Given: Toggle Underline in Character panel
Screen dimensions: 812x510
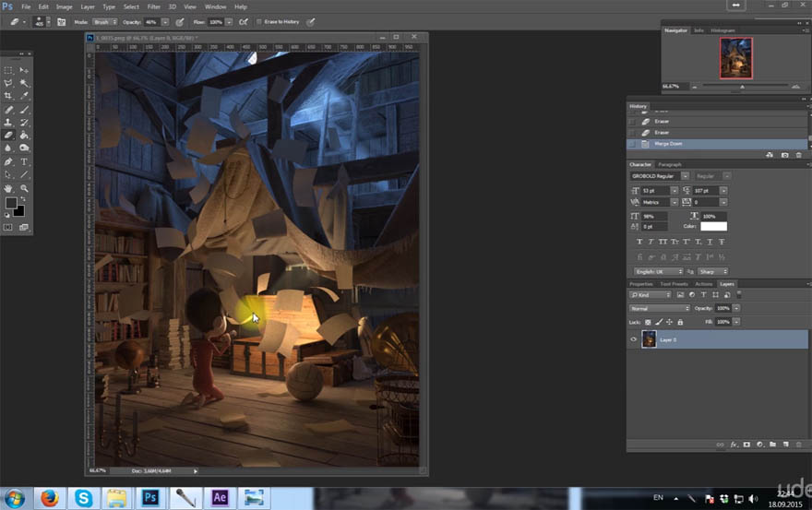Looking at the screenshot, I should pyautogui.click(x=710, y=242).
